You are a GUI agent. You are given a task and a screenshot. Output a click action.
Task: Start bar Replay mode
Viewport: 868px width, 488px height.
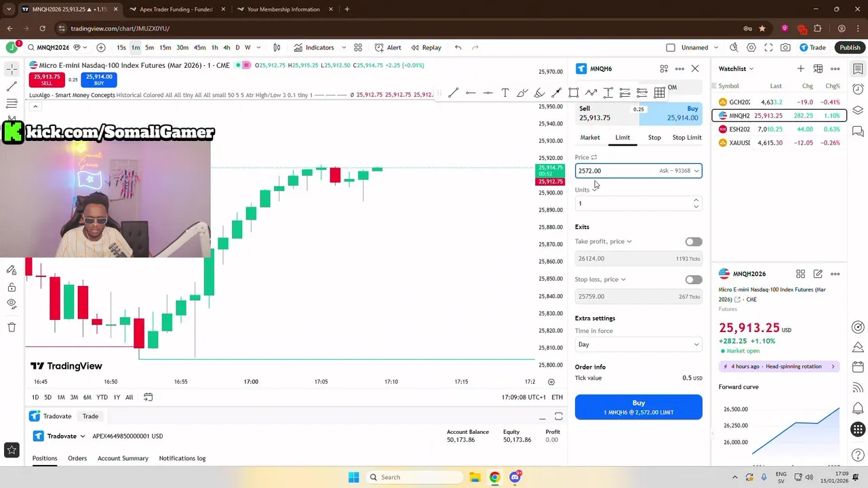point(426,47)
